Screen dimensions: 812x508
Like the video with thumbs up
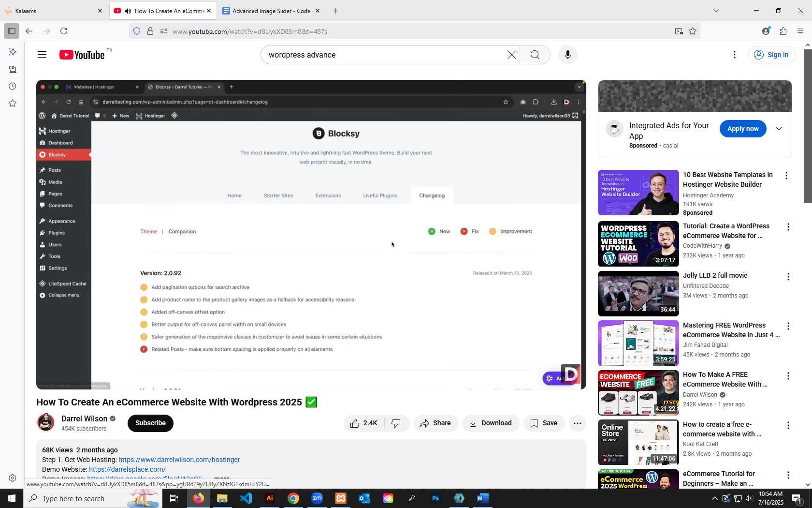(x=364, y=423)
